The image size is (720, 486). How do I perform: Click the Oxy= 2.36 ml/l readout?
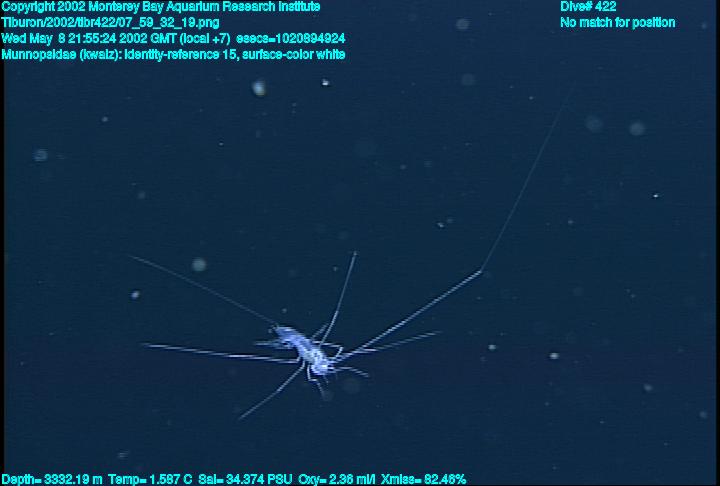(x=337, y=480)
